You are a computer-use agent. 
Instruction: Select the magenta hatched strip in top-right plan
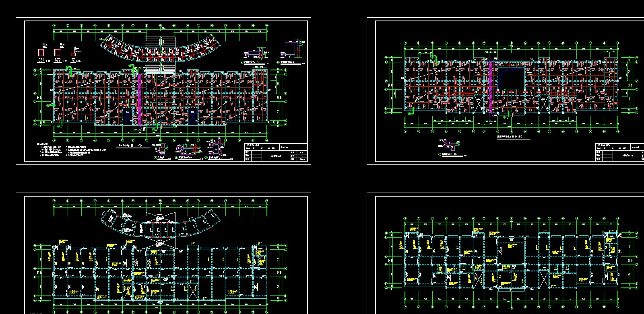[x=491, y=87]
